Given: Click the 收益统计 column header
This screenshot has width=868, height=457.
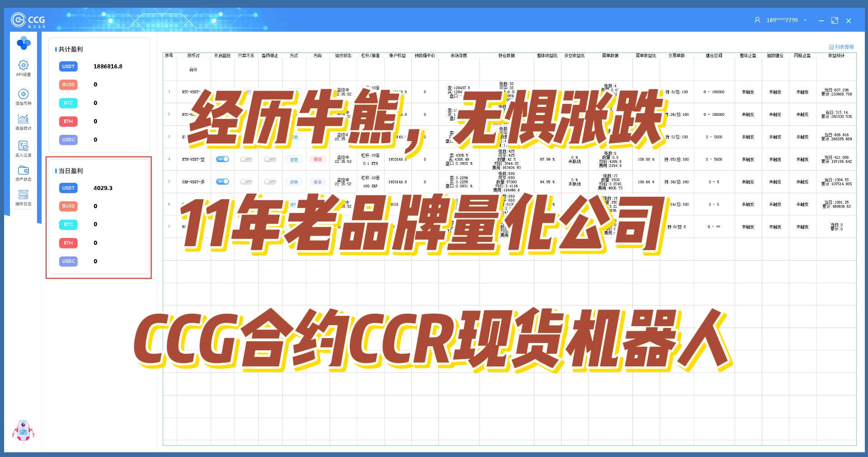Looking at the screenshot, I should pos(836,56).
